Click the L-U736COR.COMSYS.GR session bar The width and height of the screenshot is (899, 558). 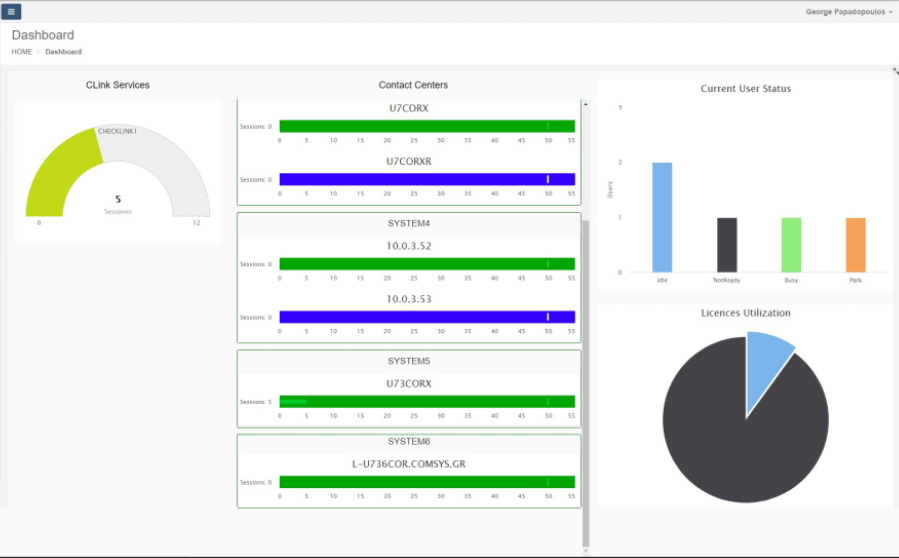click(427, 482)
